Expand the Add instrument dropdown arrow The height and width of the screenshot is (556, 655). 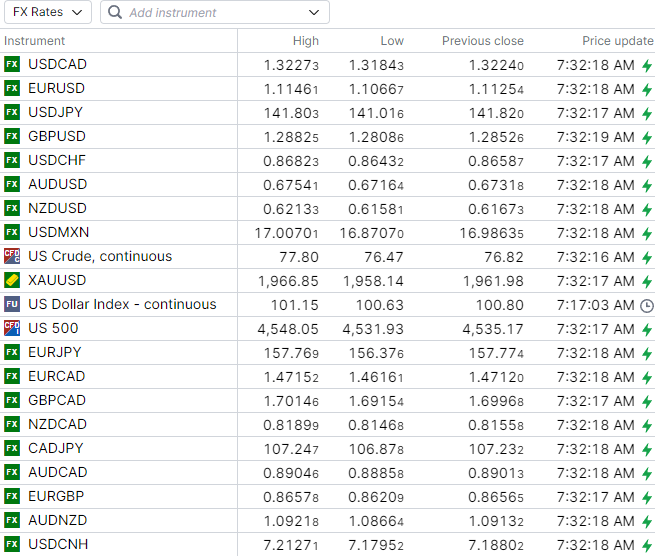pos(315,13)
